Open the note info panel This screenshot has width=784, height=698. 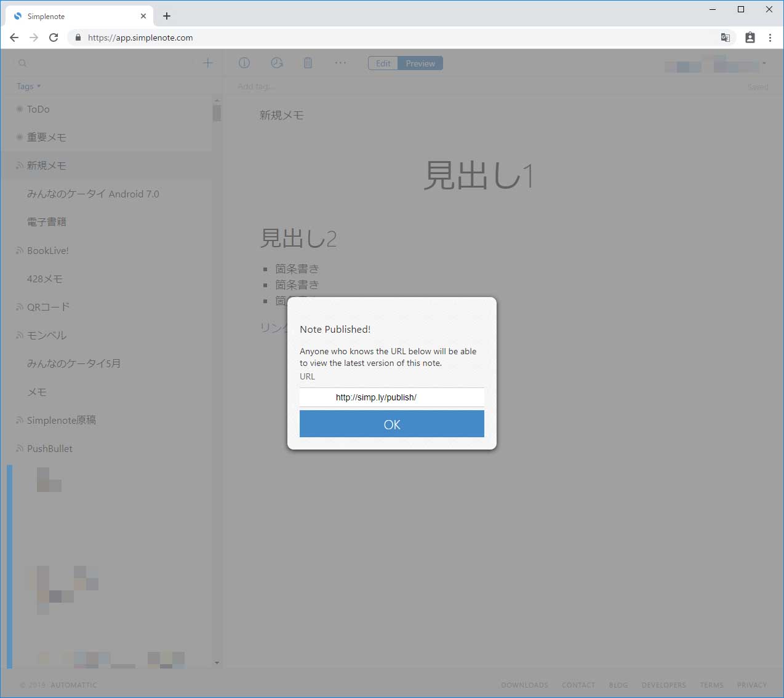click(x=244, y=63)
